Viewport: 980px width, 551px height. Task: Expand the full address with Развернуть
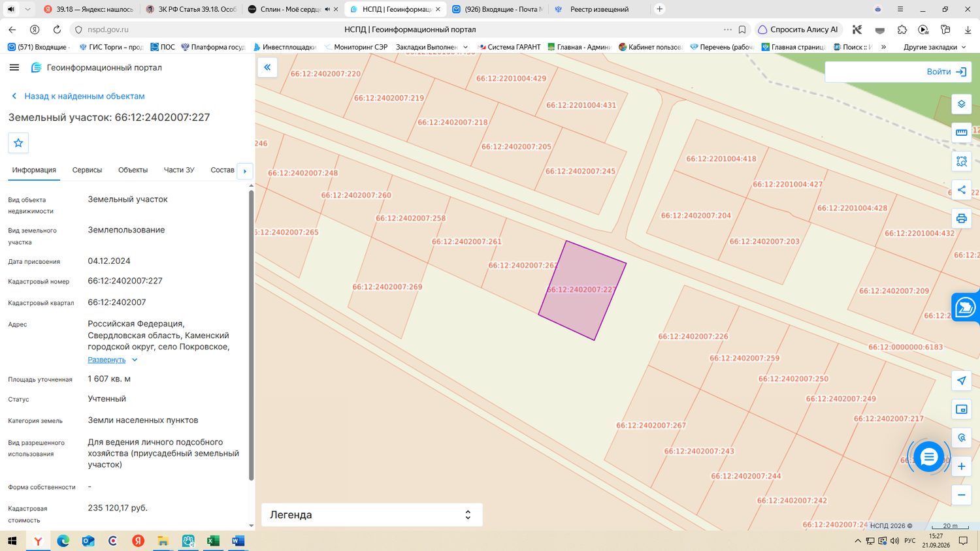[112, 360]
